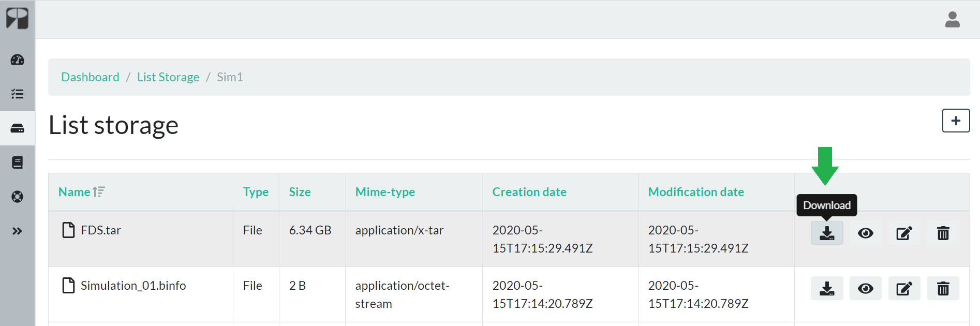Open the help lifebuoy sidebar icon
Viewport: 980px width, 326px height.
click(x=18, y=197)
